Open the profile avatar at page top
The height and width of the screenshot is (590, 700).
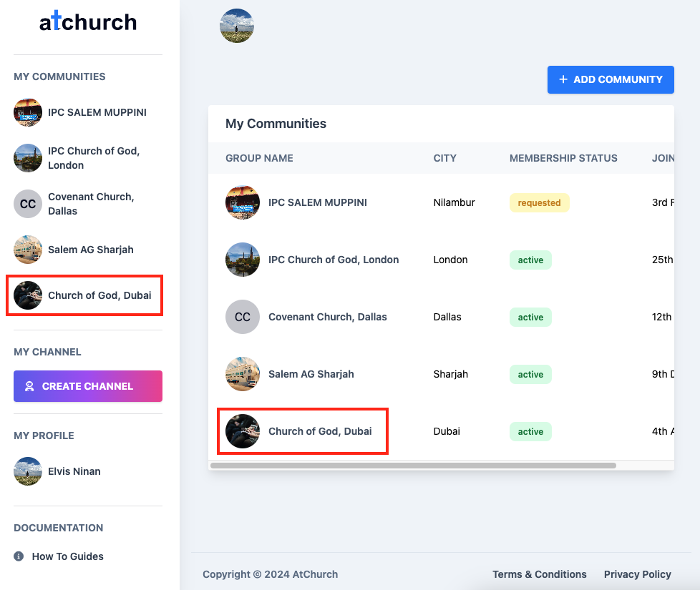coord(236,26)
